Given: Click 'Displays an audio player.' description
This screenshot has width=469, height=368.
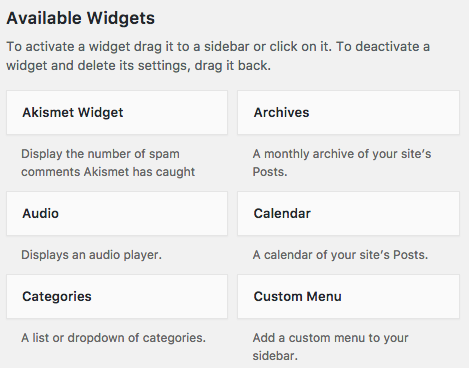Looking at the screenshot, I should point(91,255).
